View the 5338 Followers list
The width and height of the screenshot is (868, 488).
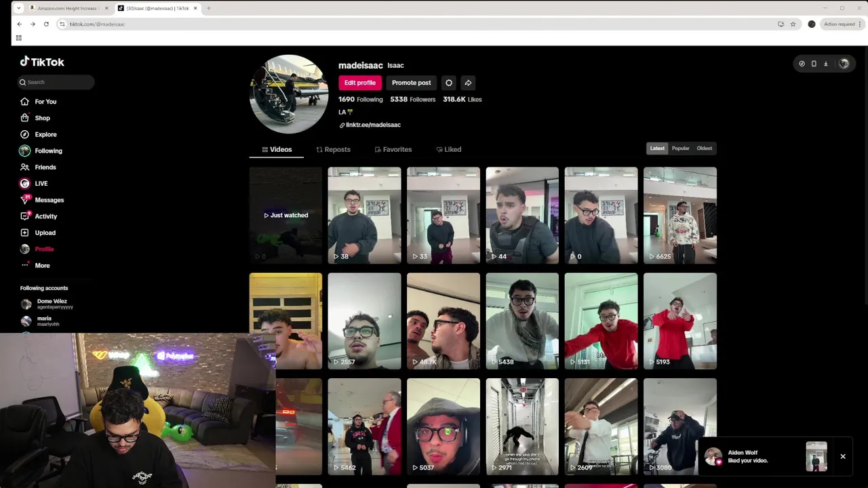[413, 100]
